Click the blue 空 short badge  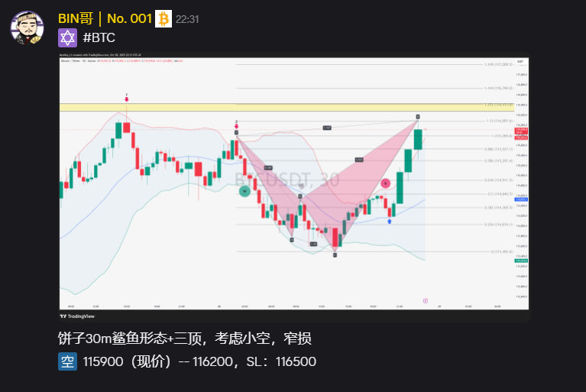coord(67,361)
